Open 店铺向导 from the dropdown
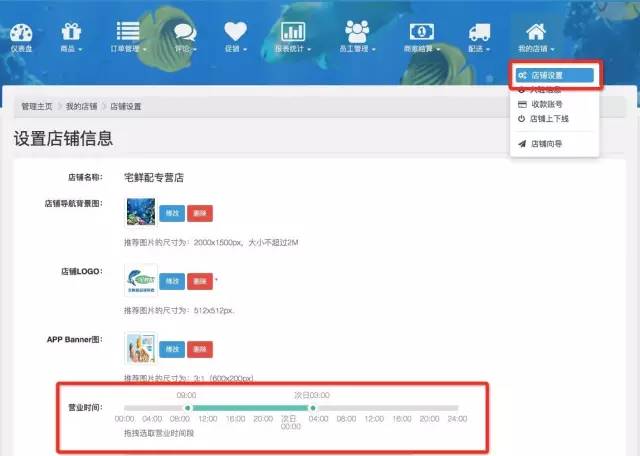Image resolution: width=640 pixels, height=456 pixels. (x=547, y=144)
